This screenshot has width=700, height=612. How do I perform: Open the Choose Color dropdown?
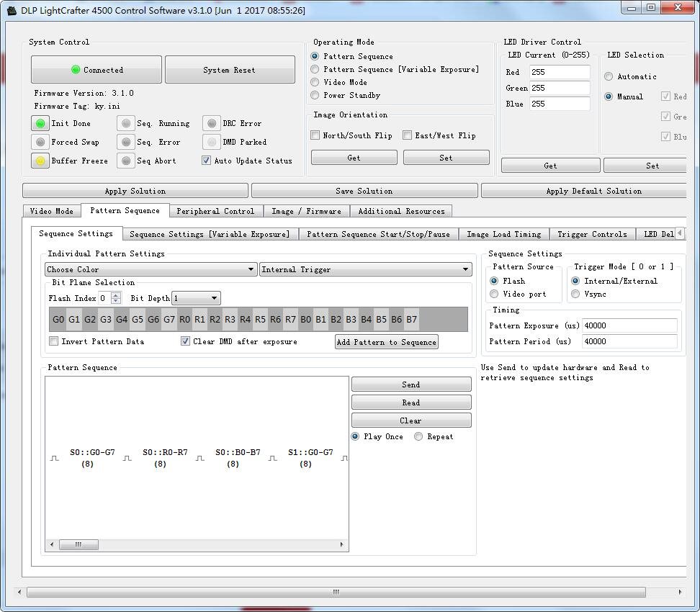click(x=151, y=269)
